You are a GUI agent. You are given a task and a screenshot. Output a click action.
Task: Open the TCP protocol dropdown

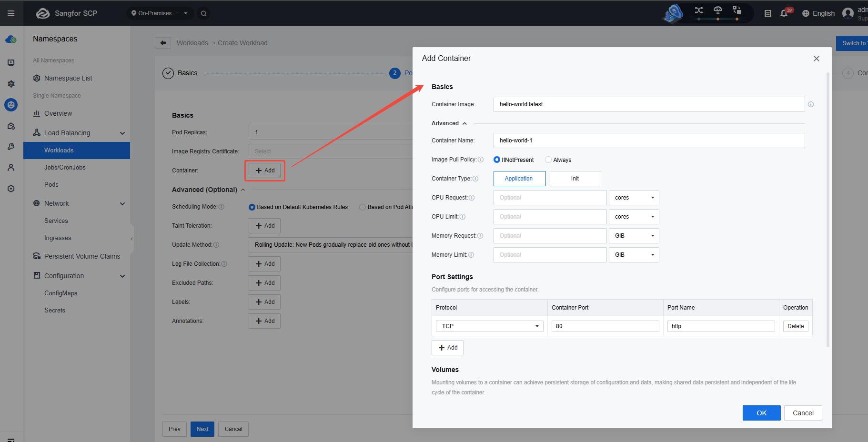click(490, 326)
